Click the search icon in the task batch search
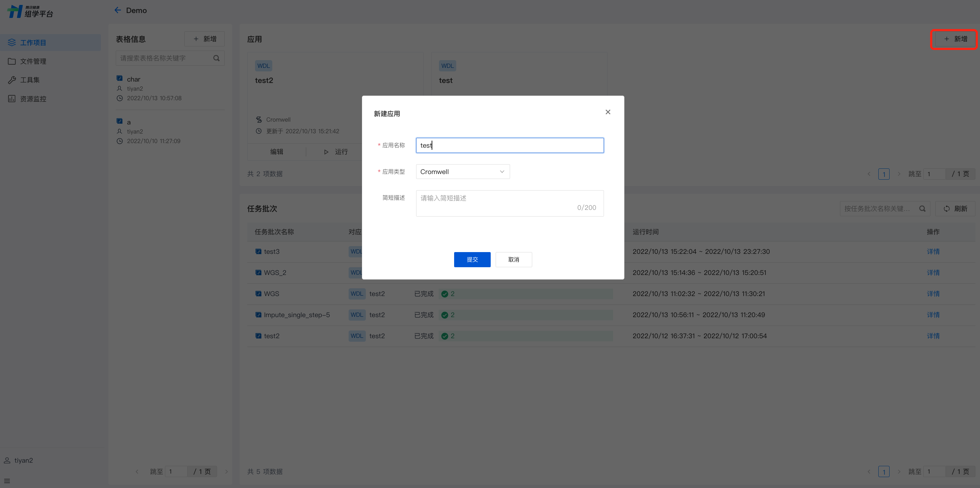980x488 pixels. coord(922,209)
